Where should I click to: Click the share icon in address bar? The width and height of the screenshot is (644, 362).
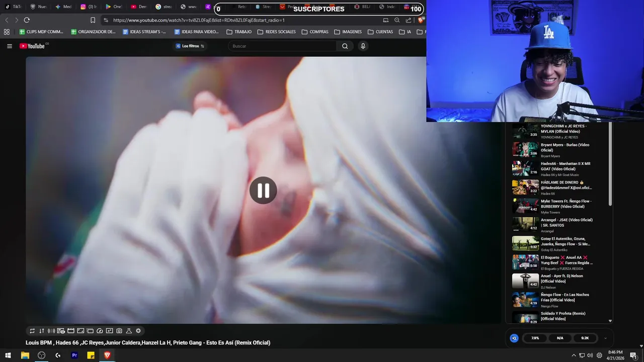(408, 20)
